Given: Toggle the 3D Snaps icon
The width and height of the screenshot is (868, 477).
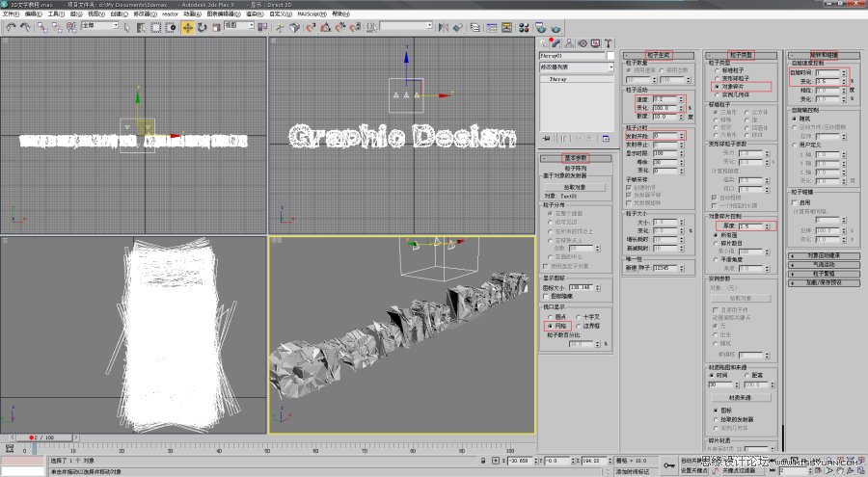Looking at the screenshot, I should click(x=311, y=27).
